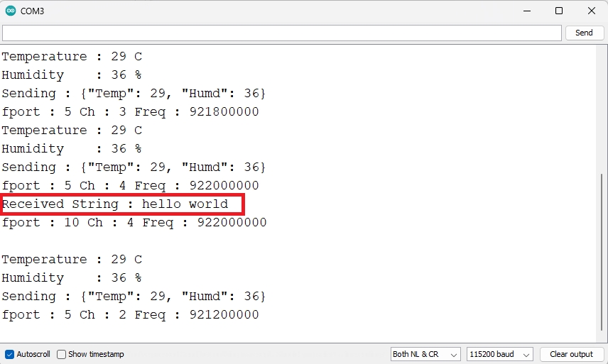Maximize the COM3 window
The image size is (608, 364).
tap(559, 11)
